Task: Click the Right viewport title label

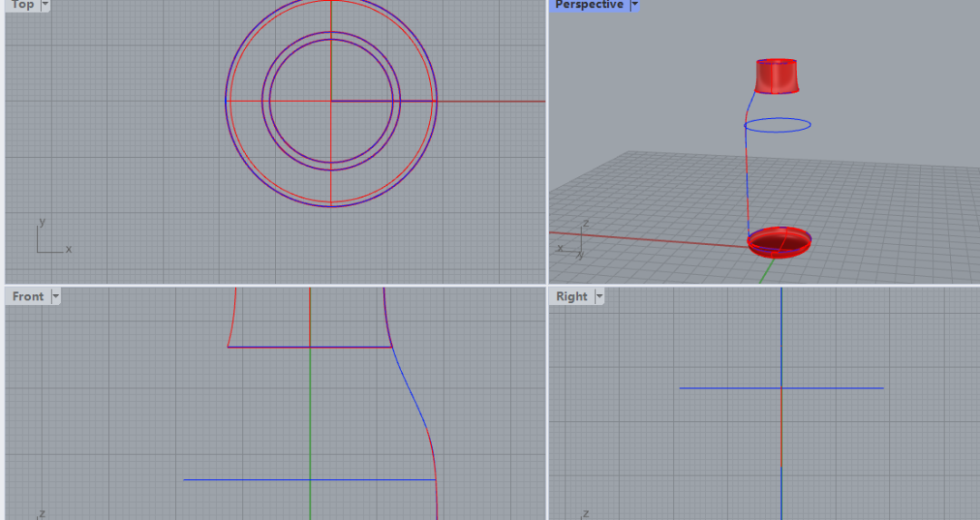Action: pos(572,296)
